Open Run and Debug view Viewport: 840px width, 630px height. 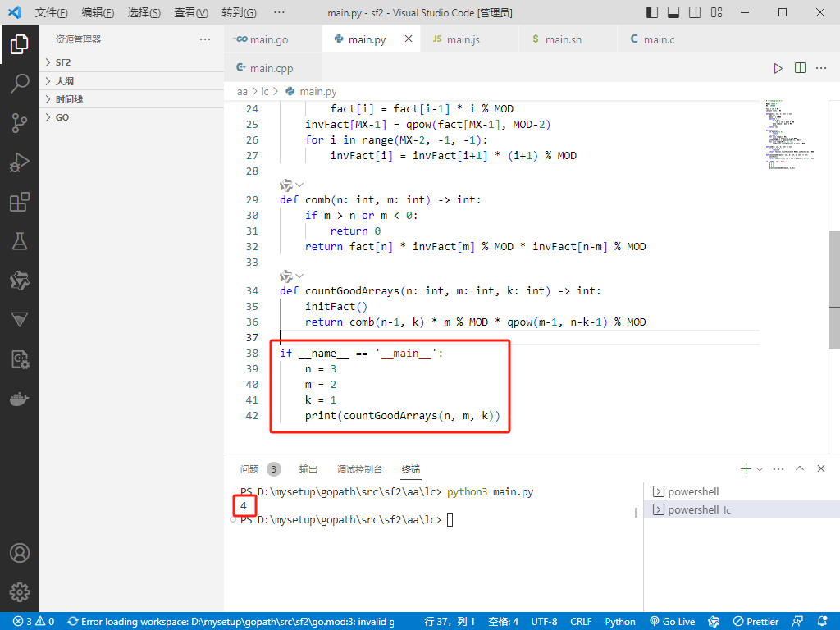tap(20, 162)
